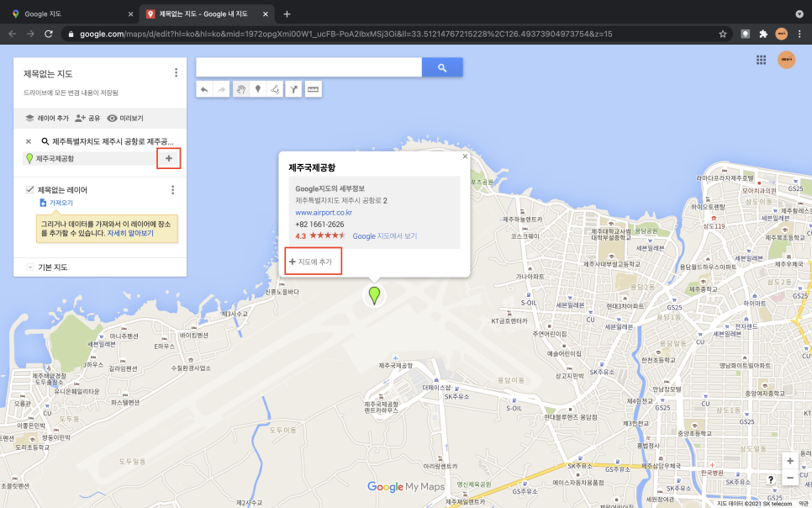Click the browser address bar URL

click(346, 34)
